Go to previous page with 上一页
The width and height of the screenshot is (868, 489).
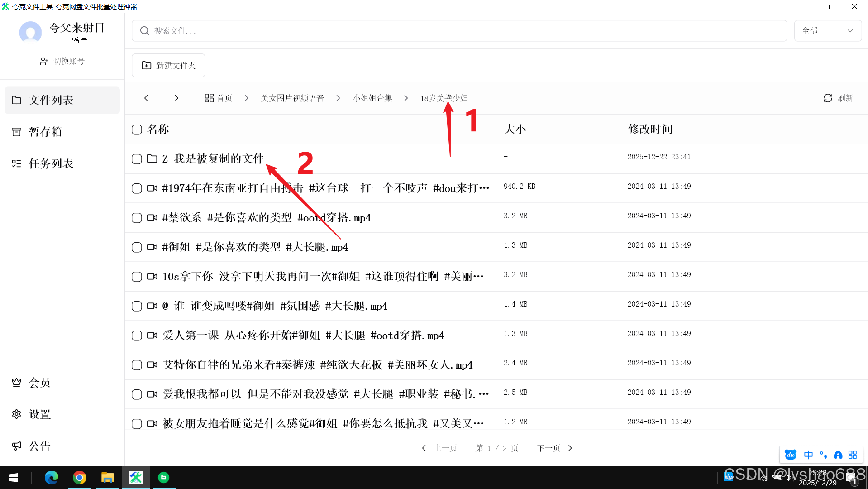[439, 448]
